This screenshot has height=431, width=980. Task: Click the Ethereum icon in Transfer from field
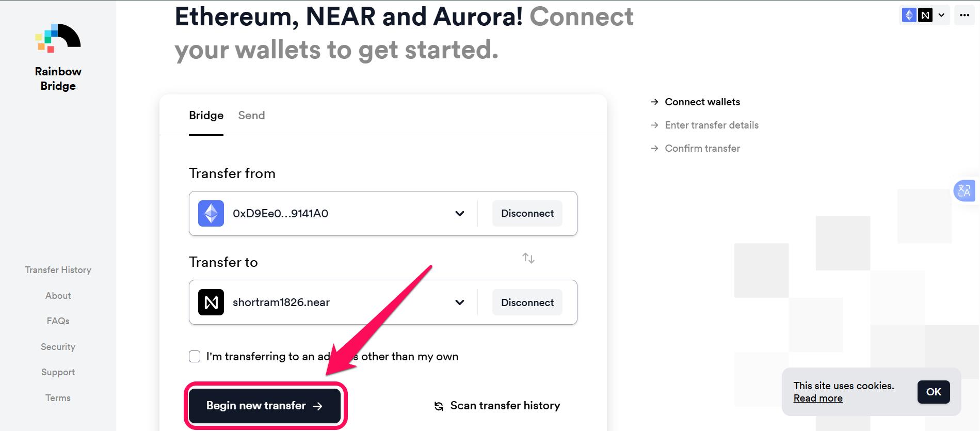click(211, 213)
